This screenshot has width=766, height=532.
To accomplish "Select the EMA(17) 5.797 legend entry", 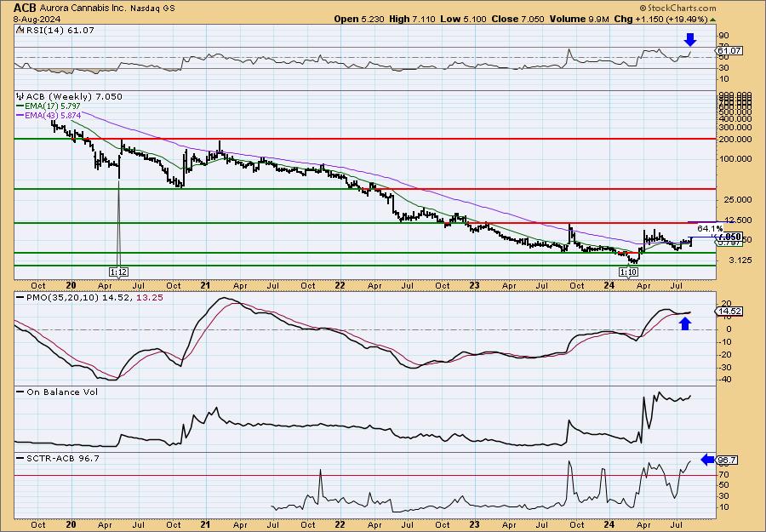I will click(52, 106).
